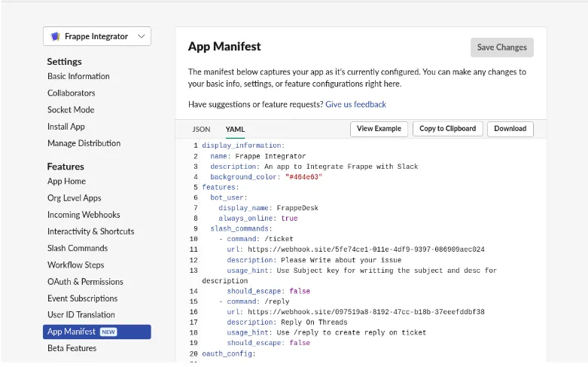Click the Settings section heading
The image size is (588, 367).
click(x=65, y=62)
